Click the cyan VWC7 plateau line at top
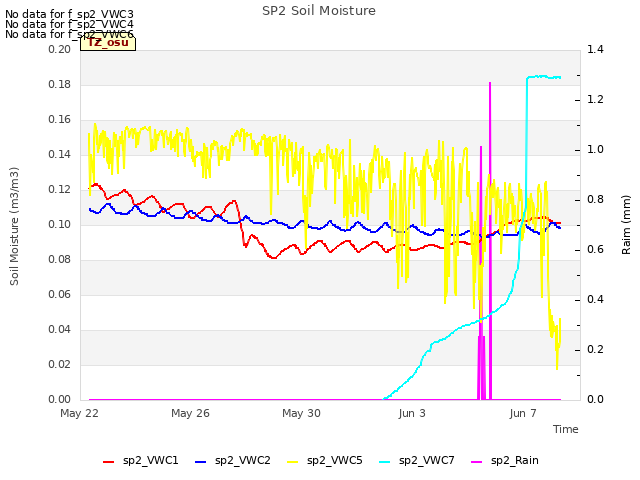 pos(544,77)
